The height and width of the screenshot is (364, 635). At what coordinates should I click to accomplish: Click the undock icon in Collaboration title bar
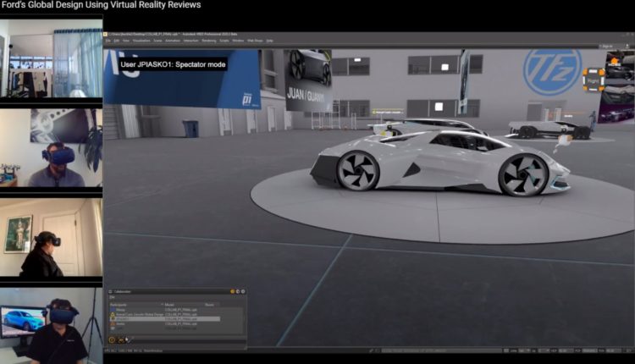coord(238,291)
